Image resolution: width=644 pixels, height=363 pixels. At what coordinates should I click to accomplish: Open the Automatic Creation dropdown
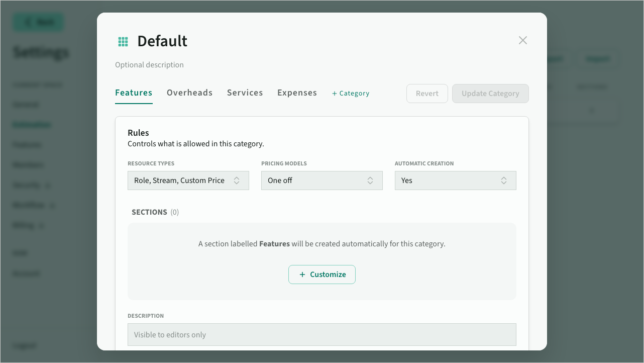(455, 180)
